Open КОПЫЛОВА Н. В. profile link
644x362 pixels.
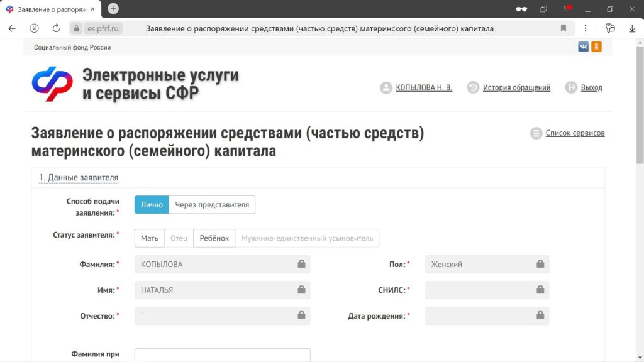click(424, 87)
